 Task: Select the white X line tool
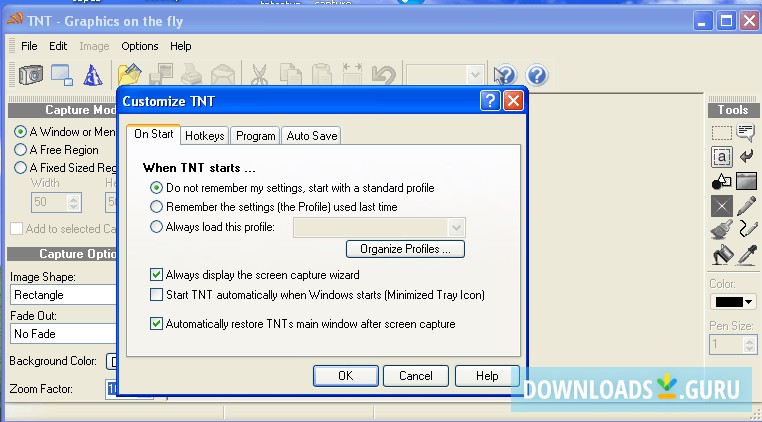coord(722,206)
